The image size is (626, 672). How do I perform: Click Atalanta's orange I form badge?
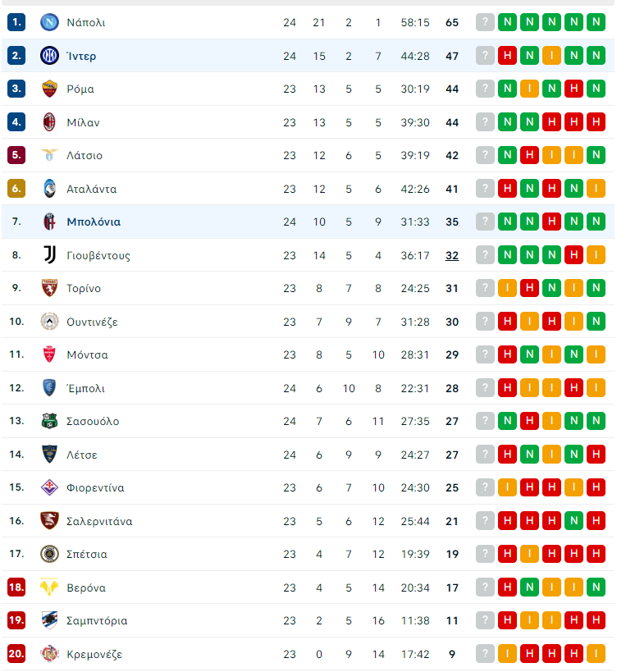(x=596, y=189)
